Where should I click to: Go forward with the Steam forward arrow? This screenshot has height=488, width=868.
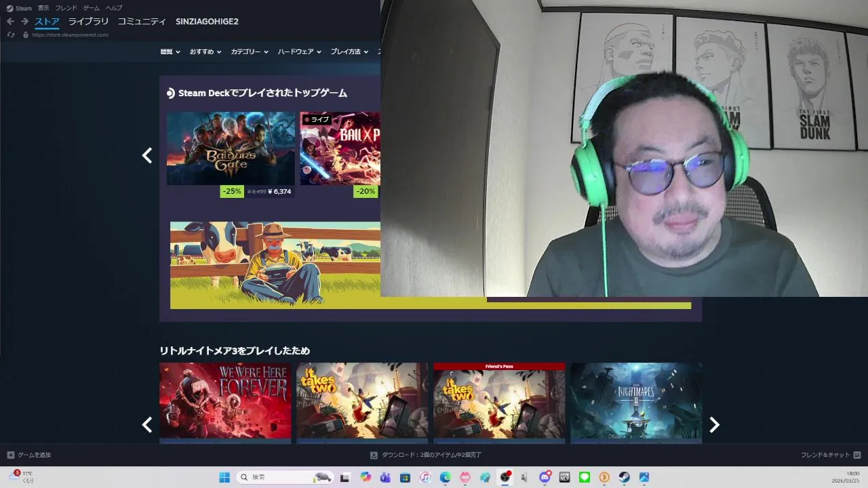tap(24, 22)
